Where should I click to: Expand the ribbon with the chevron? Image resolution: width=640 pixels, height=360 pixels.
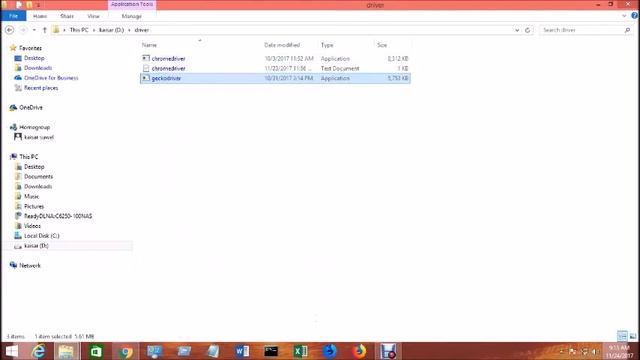click(624, 16)
